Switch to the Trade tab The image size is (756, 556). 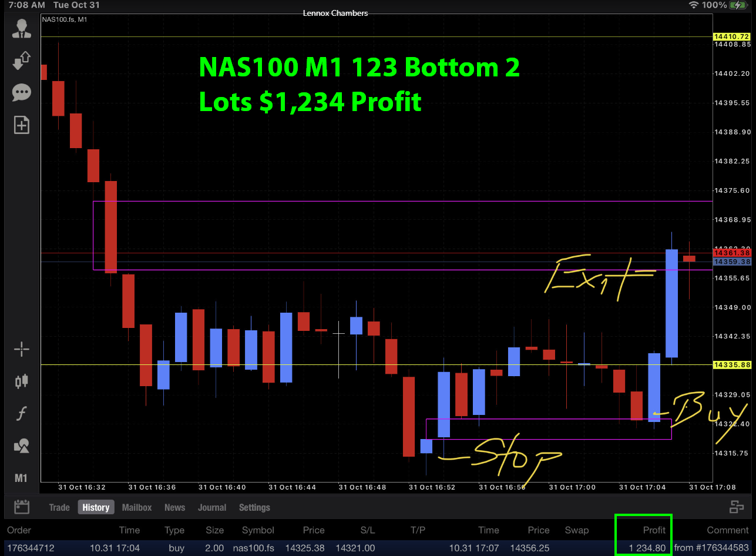[x=59, y=507]
